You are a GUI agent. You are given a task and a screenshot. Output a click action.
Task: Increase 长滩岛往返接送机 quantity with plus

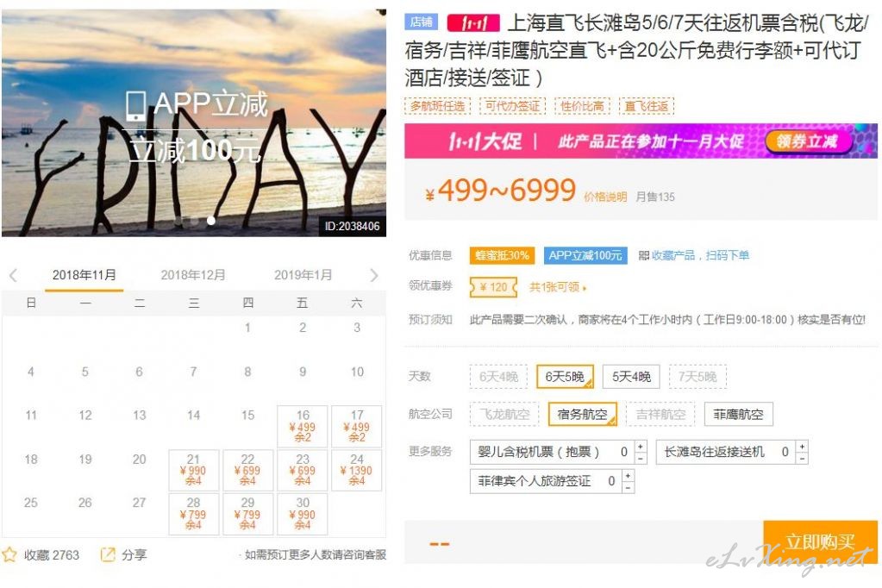pyautogui.click(x=802, y=447)
